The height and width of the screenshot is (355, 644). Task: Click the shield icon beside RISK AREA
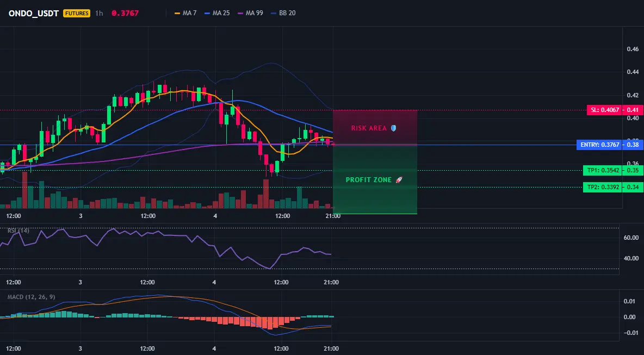click(393, 128)
